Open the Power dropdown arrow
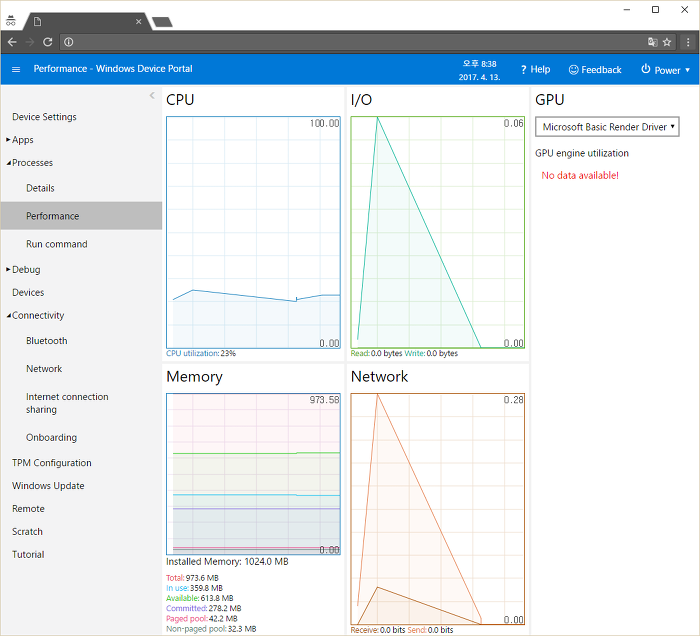Screen dimensions: 700x636 click(688, 70)
